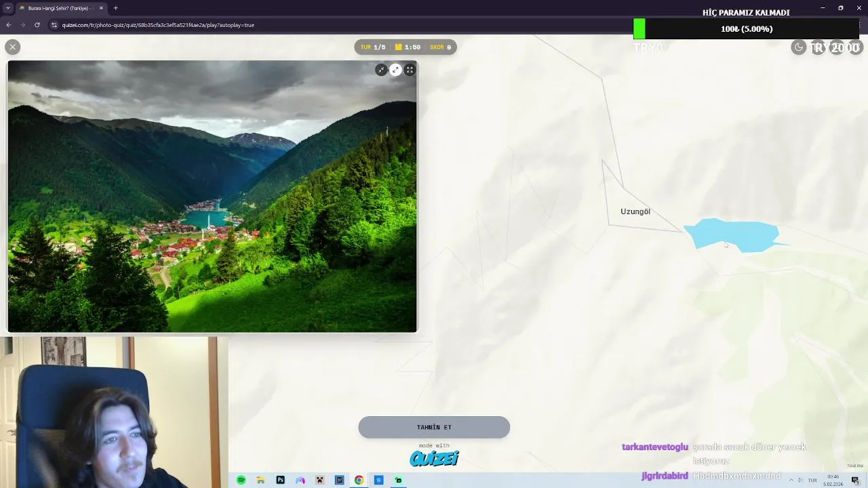The width and height of the screenshot is (868, 488).
Task: Click the 100₺ (5.00%) progress text
Action: click(x=747, y=29)
